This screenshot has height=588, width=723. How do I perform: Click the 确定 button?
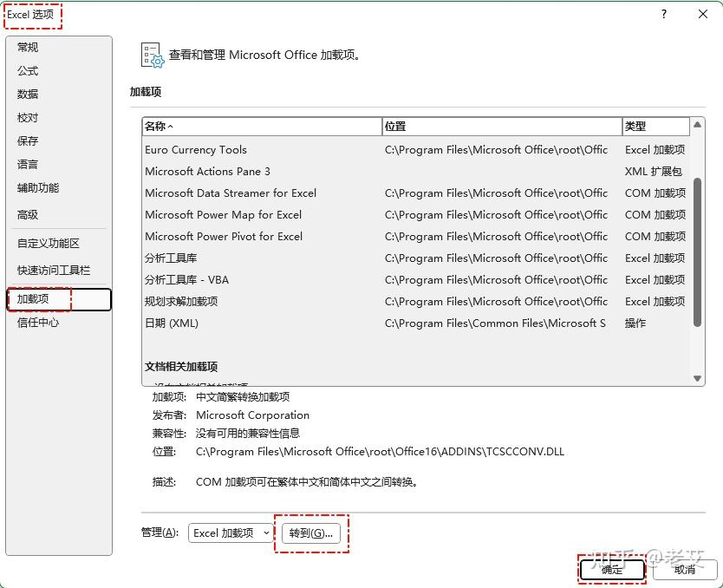(x=612, y=570)
